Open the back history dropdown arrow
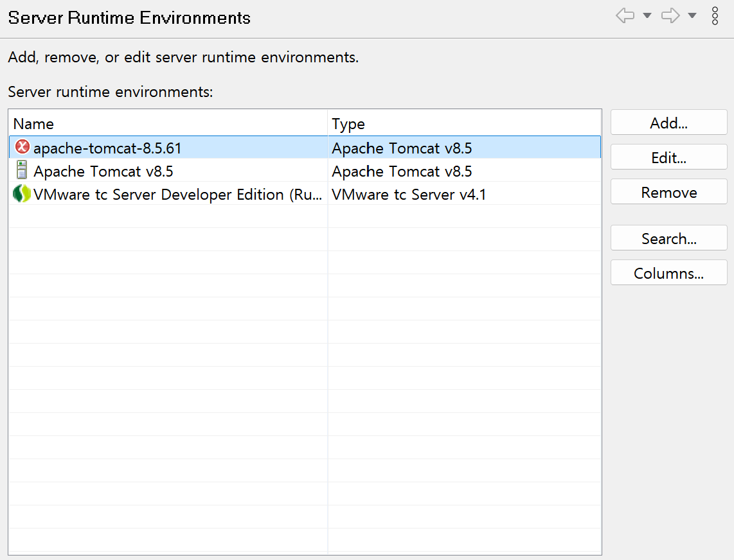734x560 pixels. point(647,16)
